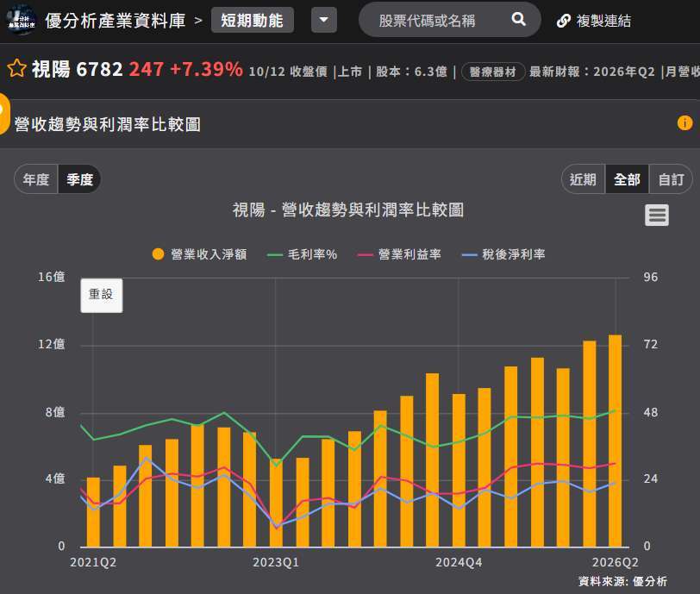The height and width of the screenshot is (594, 700).
Task: Toggle 毛利率% legend series
Action: pos(303,254)
